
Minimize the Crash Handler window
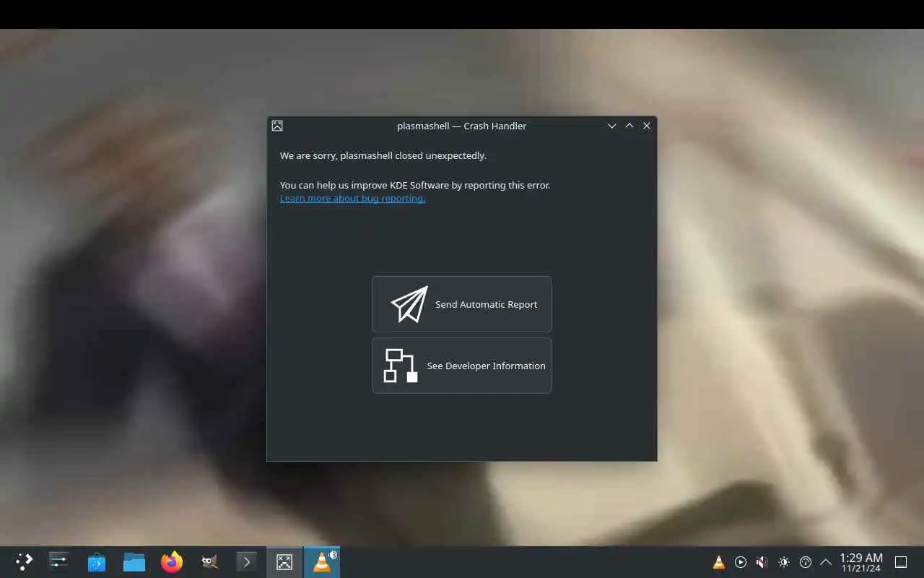click(x=612, y=126)
